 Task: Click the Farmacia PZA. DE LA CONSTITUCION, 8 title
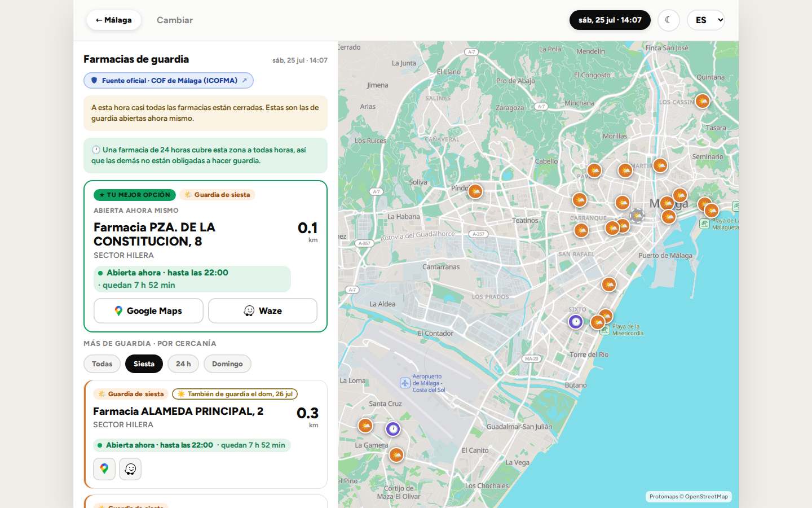(155, 234)
